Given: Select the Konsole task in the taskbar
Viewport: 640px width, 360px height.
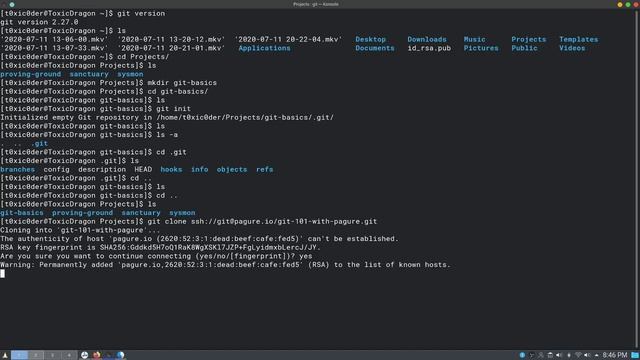Looking at the screenshot, I should (x=108, y=355).
